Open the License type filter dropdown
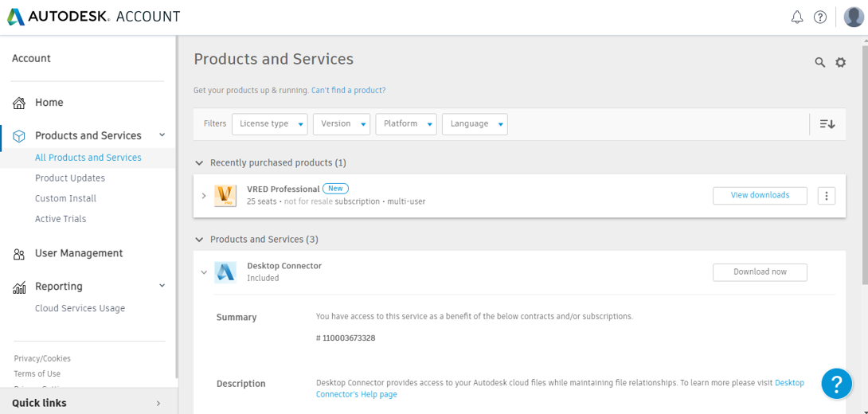This screenshot has width=868, height=414. click(x=269, y=124)
